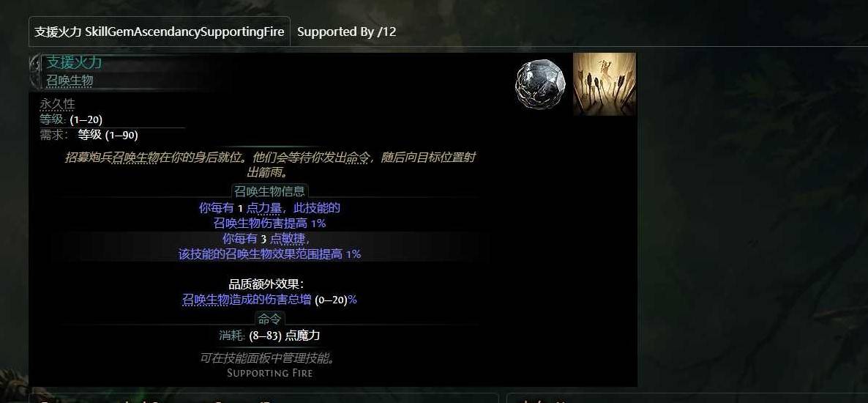Image resolution: width=868 pixels, height=403 pixels.
Task: Click the 支援火力 tooltip title
Action: tap(74, 62)
